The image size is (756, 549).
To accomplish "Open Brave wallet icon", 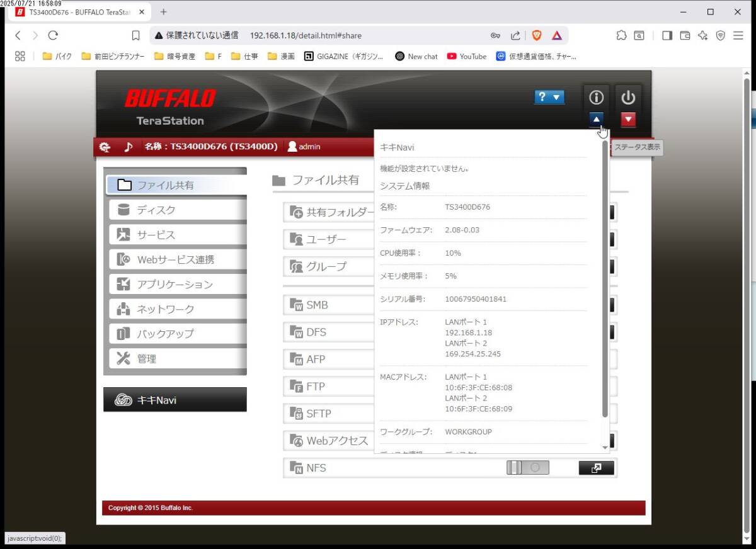I will click(685, 35).
